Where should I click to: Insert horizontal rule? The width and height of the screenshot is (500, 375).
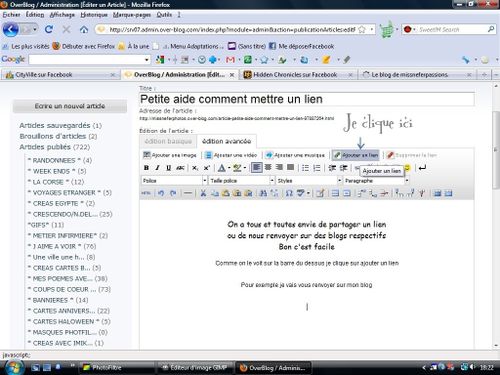pyautogui.click(x=188, y=193)
